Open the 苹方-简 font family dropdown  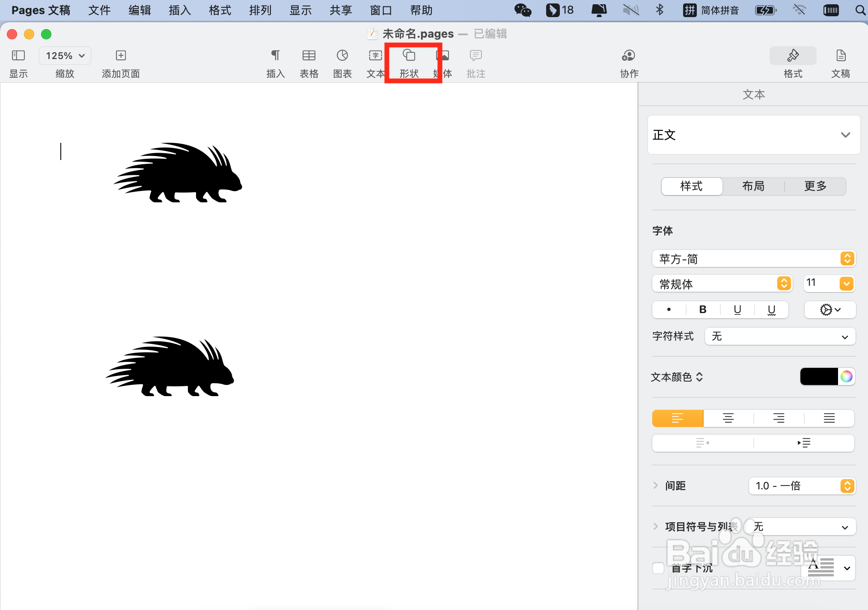(x=753, y=259)
